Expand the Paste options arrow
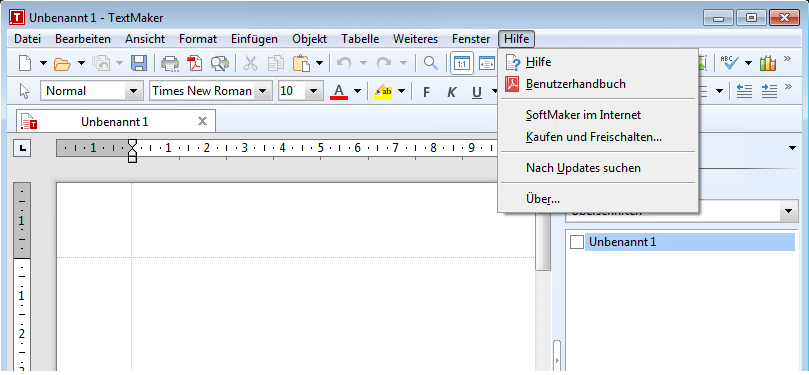The image size is (809, 375). [x=319, y=63]
